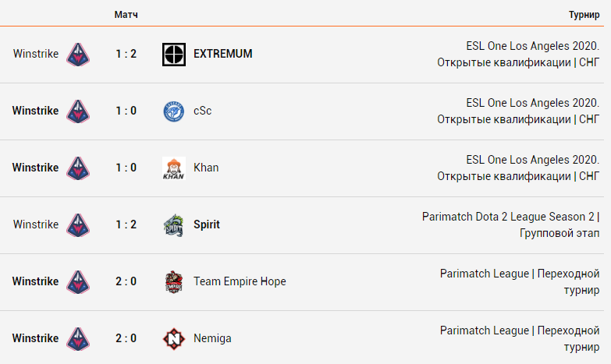The height and width of the screenshot is (364, 611).
Task: Open the Spirit team logo
Action: (174, 225)
